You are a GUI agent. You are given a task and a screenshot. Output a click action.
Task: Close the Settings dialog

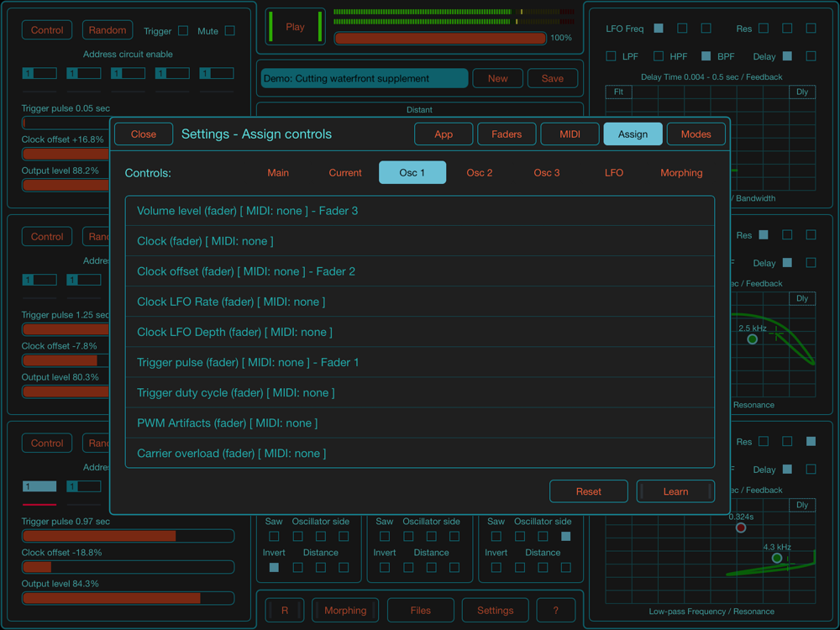tap(144, 134)
